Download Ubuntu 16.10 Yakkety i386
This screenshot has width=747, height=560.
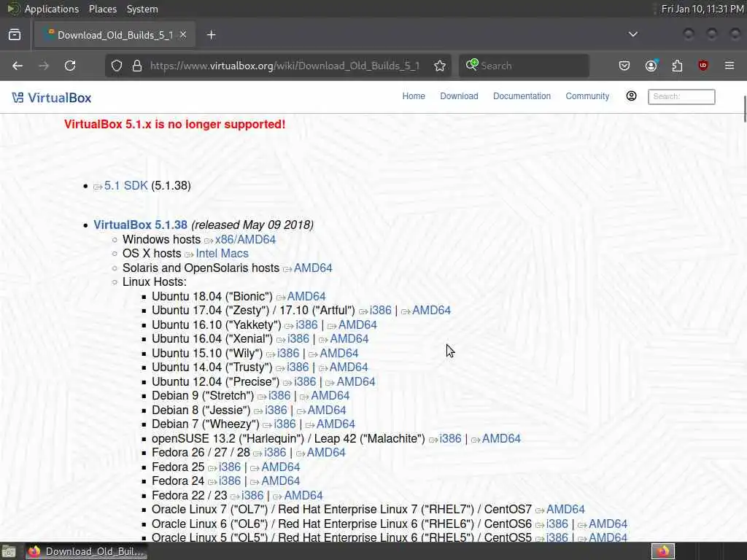coord(306,324)
